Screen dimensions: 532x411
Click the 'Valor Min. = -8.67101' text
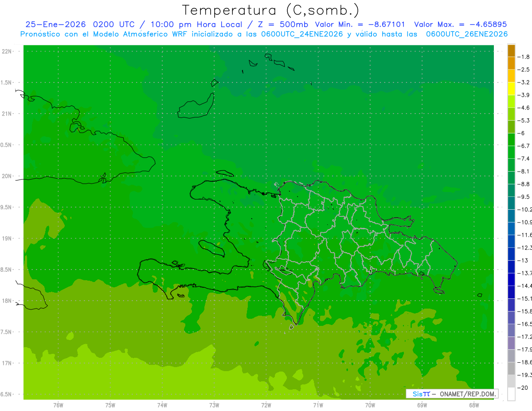point(360,24)
